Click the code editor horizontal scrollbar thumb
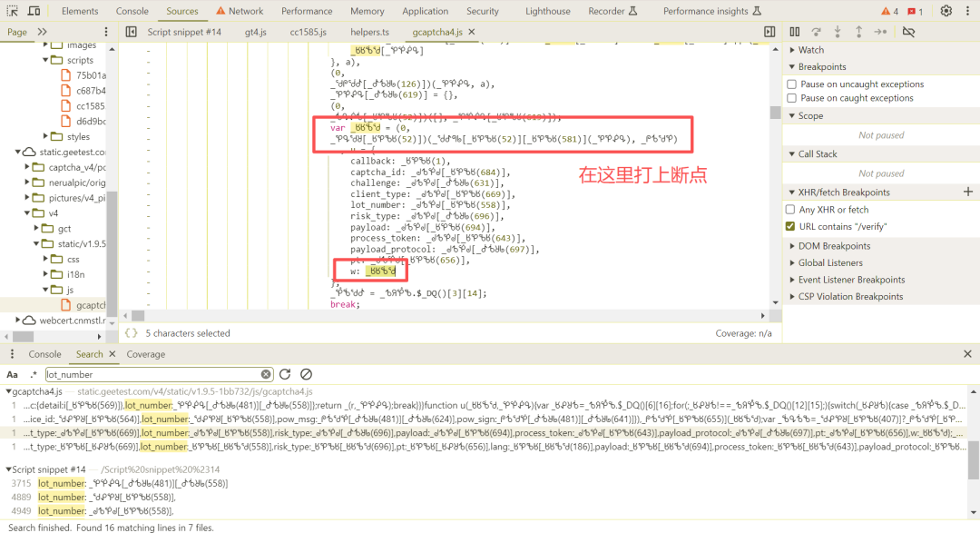Image resolution: width=980 pixels, height=533 pixels. pyautogui.click(x=138, y=316)
